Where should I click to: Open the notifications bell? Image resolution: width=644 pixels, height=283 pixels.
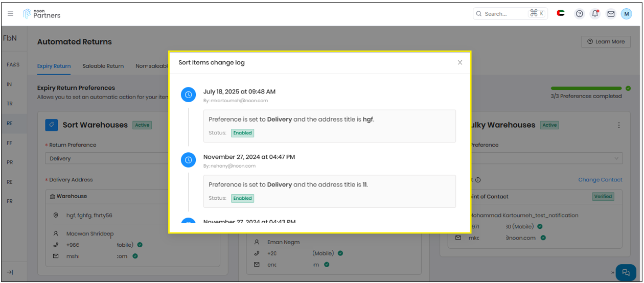pyautogui.click(x=595, y=14)
